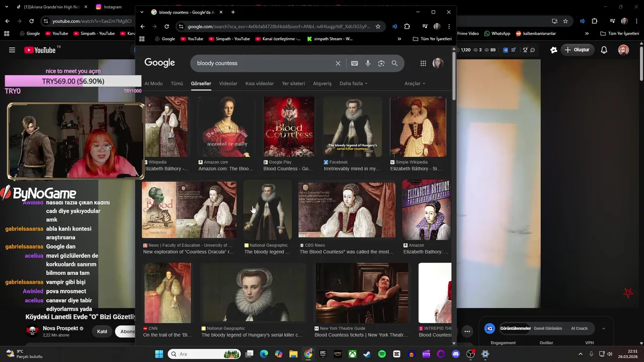Clear the Google search box text
644x362 pixels.
point(338,63)
